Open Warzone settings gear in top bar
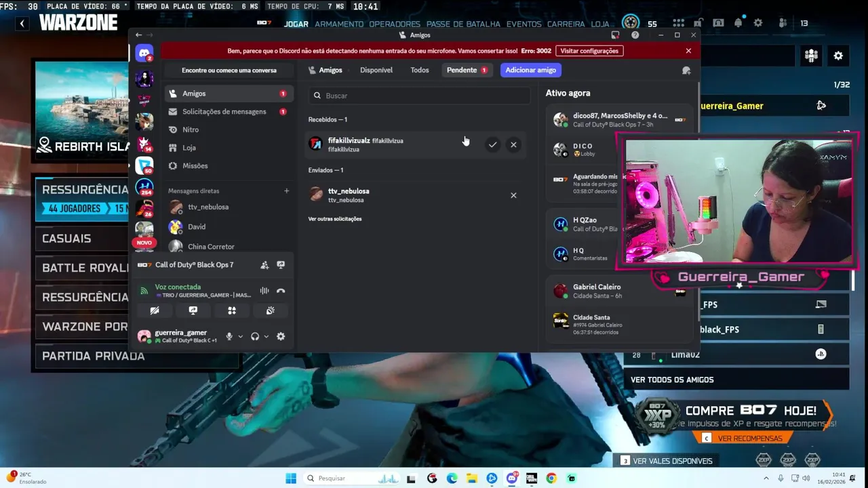This screenshot has width=868, height=488. tap(758, 23)
